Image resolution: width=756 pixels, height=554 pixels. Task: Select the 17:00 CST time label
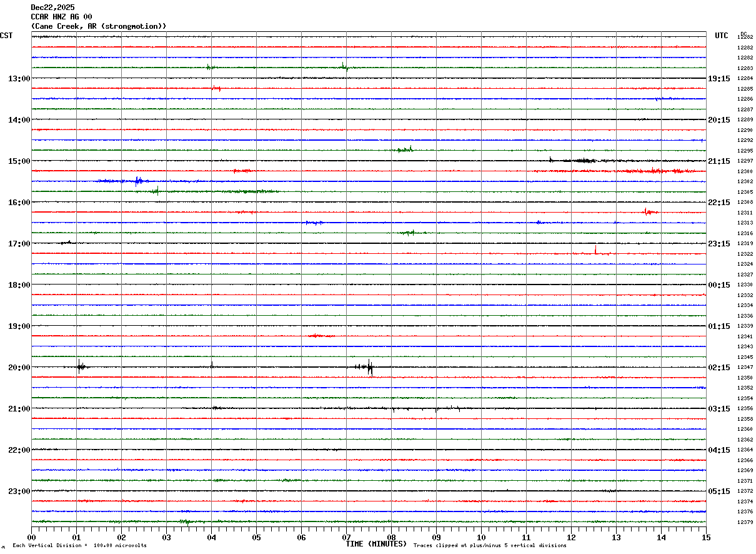click(19, 243)
